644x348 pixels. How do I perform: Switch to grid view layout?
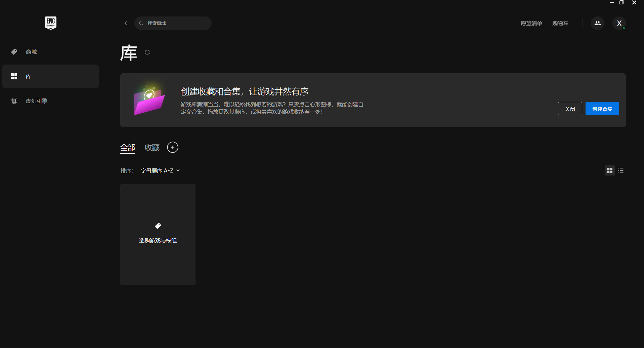(x=609, y=171)
